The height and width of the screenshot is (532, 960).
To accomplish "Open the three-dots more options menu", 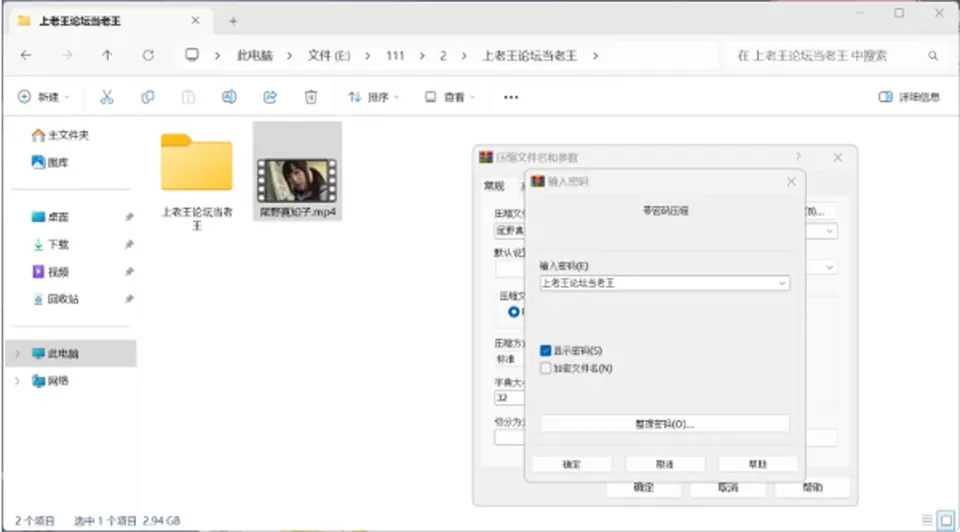I will point(511,97).
